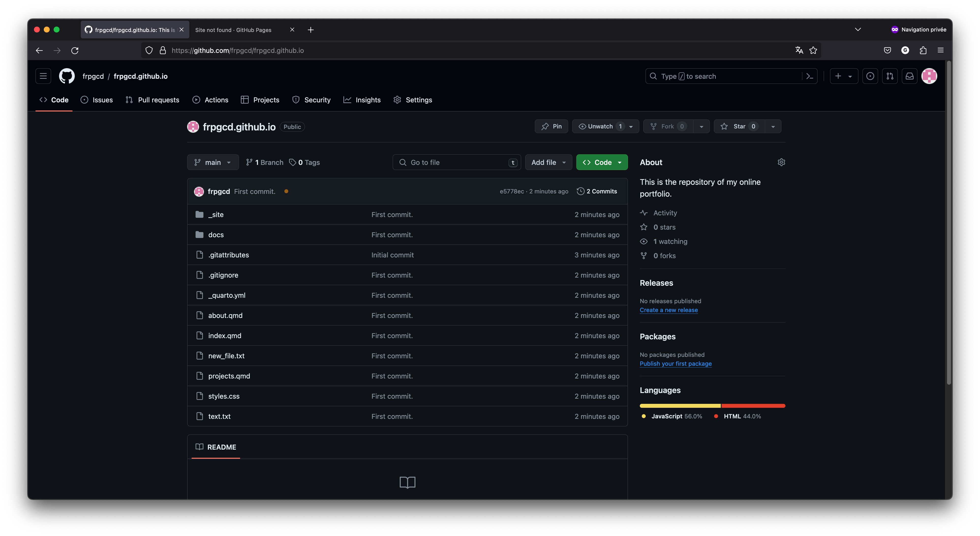The width and height of the screenshot is (980, 536).
Task: Go to GitHub homepage via Octocat logo
Action: [x=67, y=76]
